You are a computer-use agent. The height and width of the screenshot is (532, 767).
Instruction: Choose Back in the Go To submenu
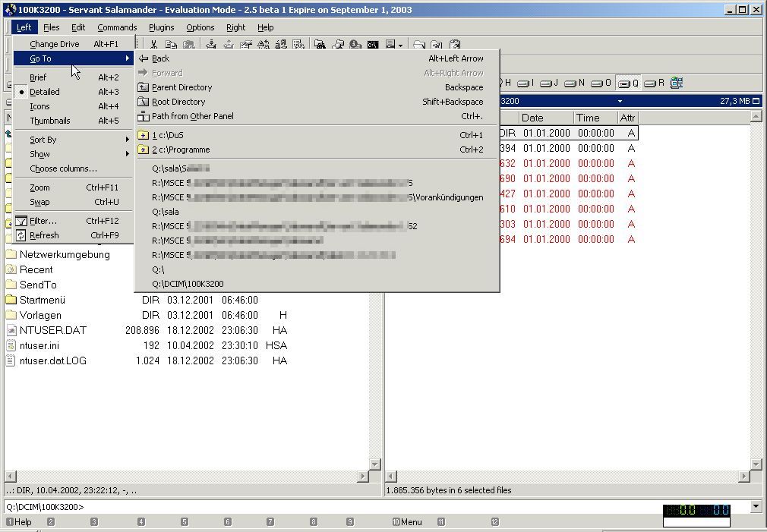[317, 58]
